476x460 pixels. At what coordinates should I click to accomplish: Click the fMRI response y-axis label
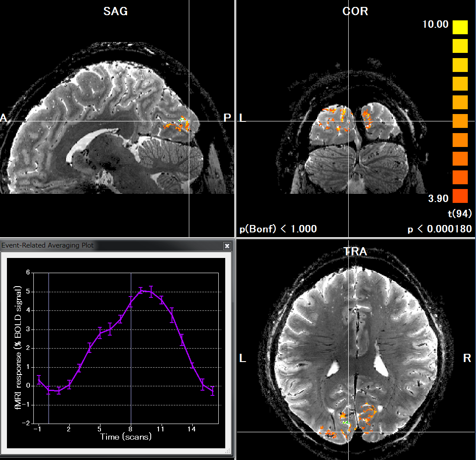(x=17, y=348)
